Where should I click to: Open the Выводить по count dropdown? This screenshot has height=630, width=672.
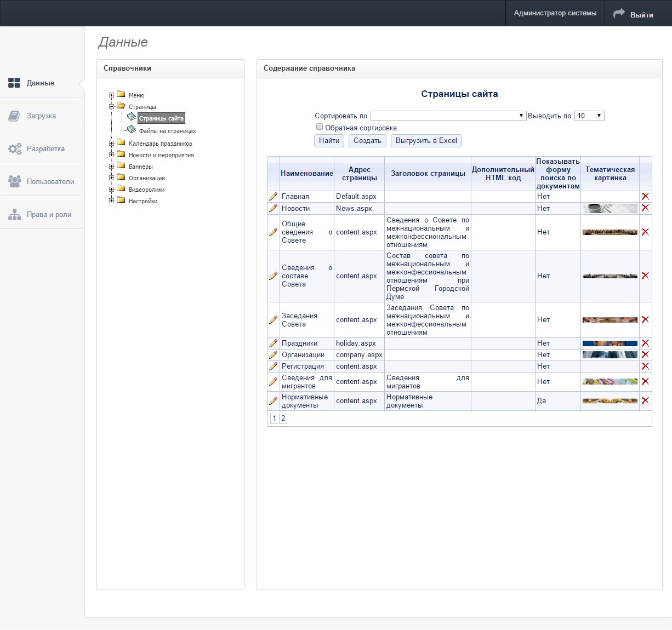click(x=589, y=116)
